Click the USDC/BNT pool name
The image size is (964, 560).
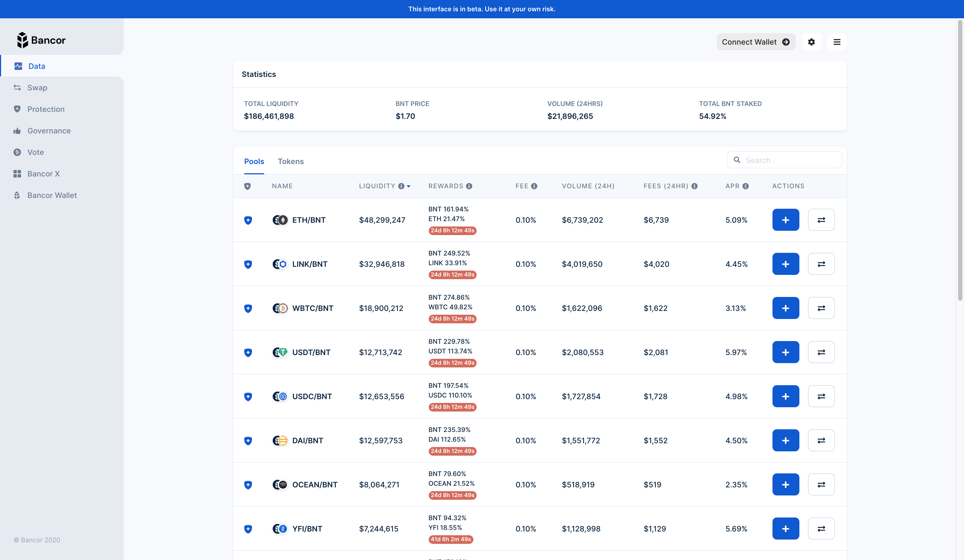(312, 396)
